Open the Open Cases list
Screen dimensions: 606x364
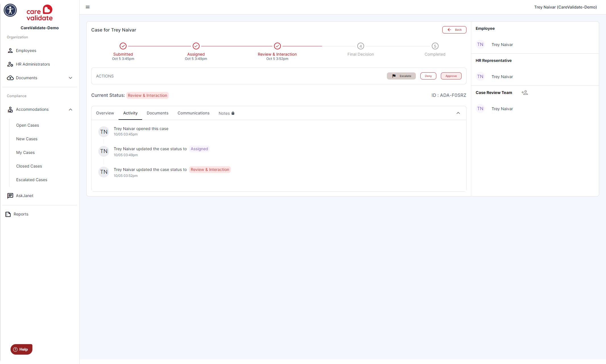coord(28,125)
